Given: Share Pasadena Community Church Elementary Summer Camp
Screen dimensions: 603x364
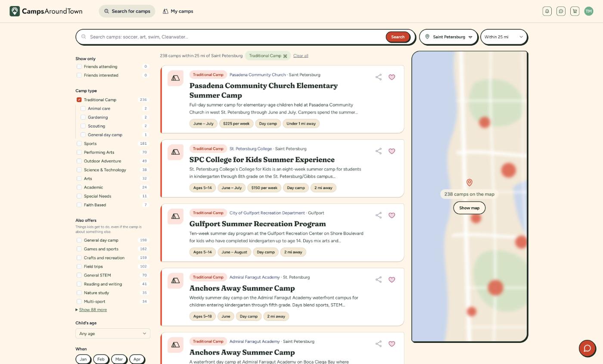Looking at the screenshot, I should (379, 77).
